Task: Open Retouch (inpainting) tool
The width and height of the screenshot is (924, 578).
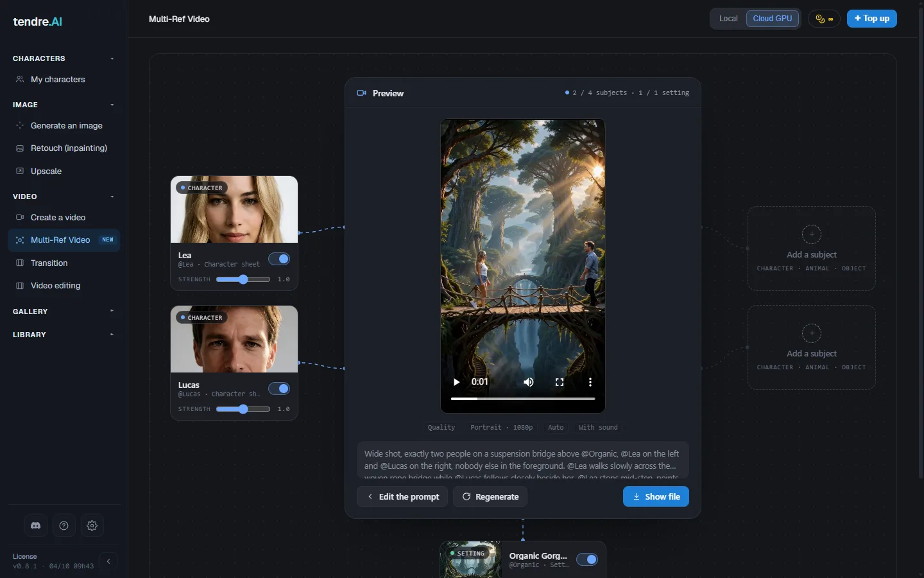Action: pos(64,148)
